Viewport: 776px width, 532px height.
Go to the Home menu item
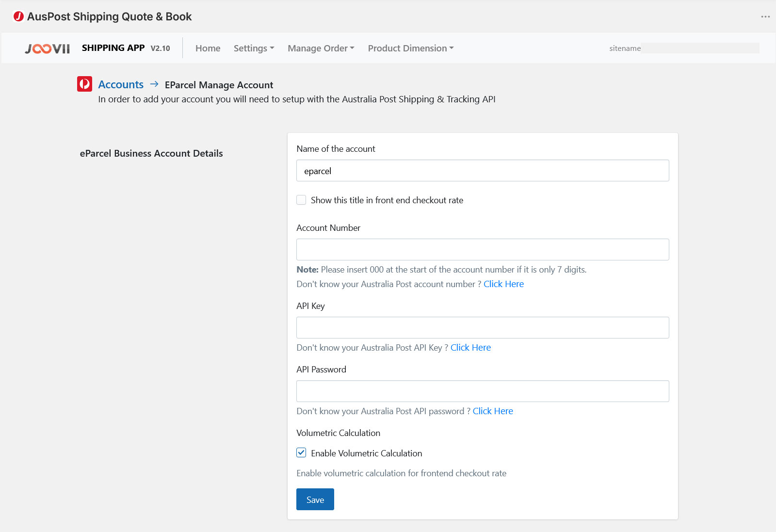(208, 48)
